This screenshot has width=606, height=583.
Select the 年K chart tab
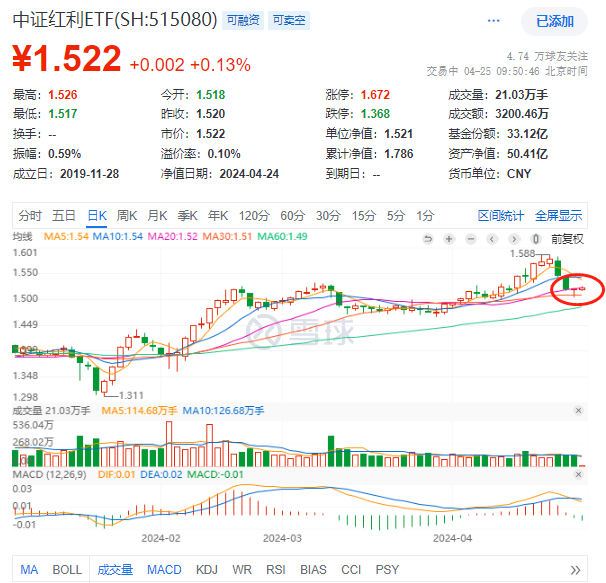(218, 215)
